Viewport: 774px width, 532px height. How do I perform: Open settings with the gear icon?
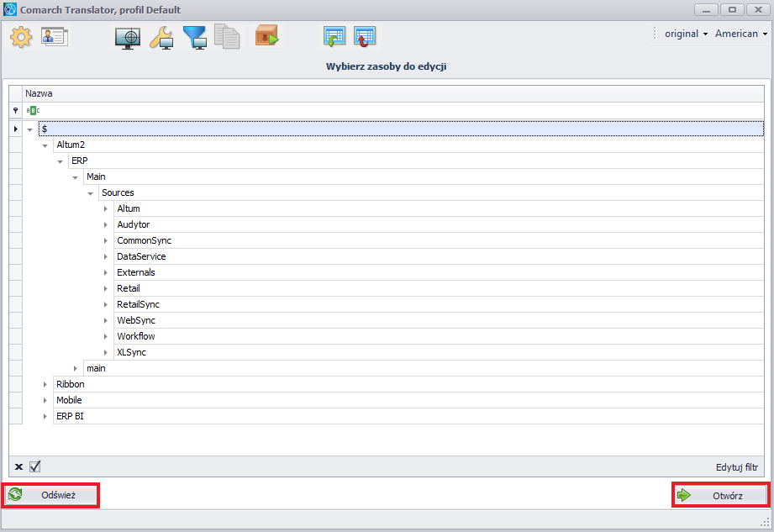click(21, 38)
